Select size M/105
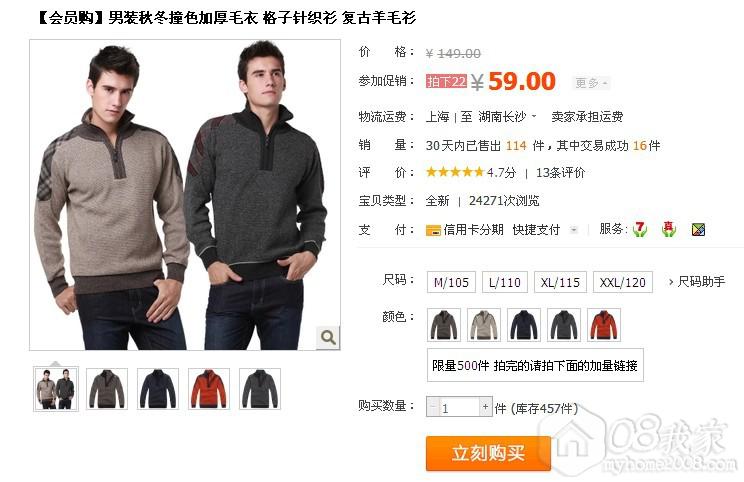Screen dimensions: 744x482 coord(451,282)
